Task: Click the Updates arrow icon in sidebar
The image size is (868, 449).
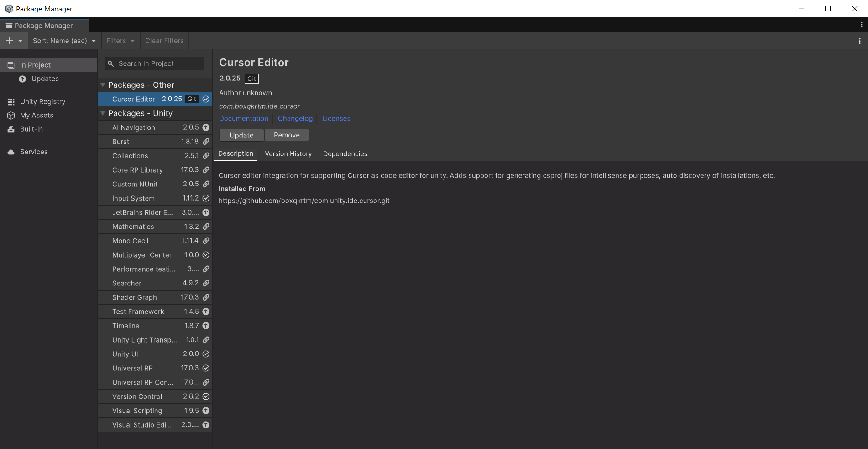Action: pos(22,79)
